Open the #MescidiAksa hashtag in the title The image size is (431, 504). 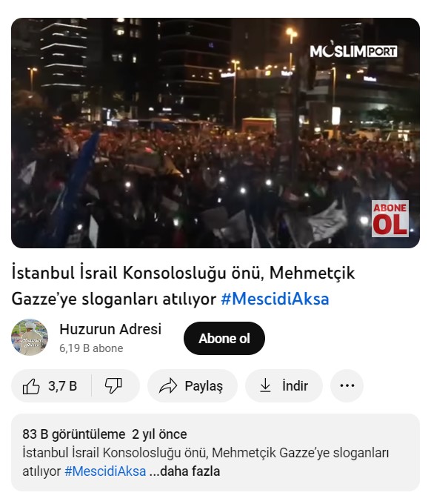pyautogui.click(x=275, y=299)
